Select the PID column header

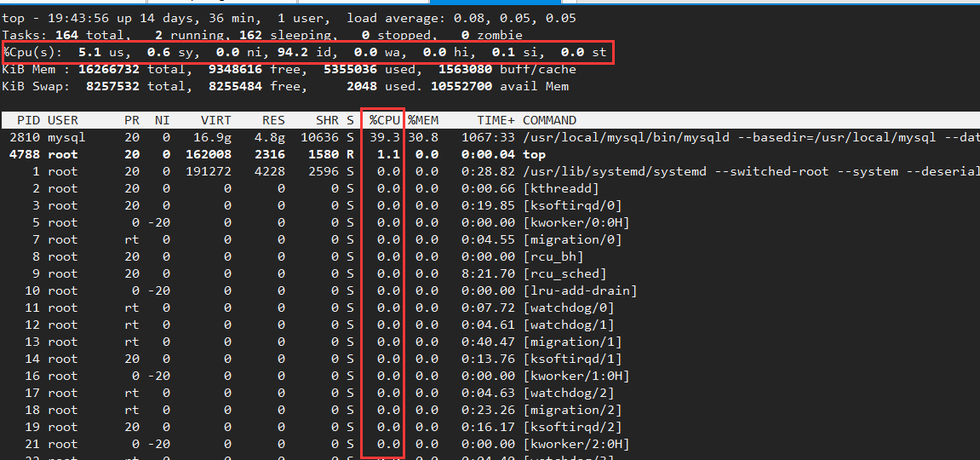tap(28, 120)
